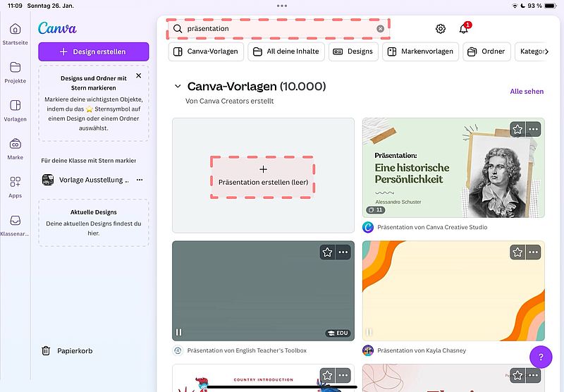Screen dimensions: 564x392
Task: Click Präsentation von Kayla Chasney text
Action: coord(422,350)
